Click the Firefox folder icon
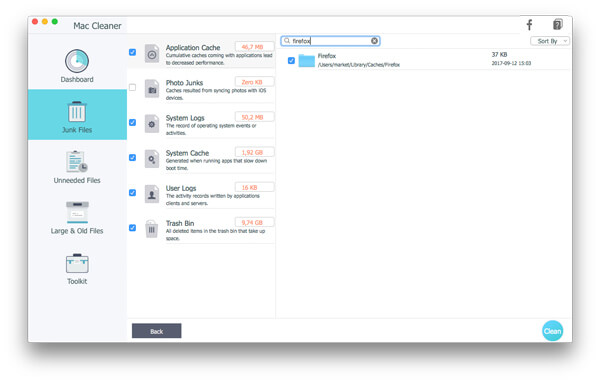 click(307, 60)
